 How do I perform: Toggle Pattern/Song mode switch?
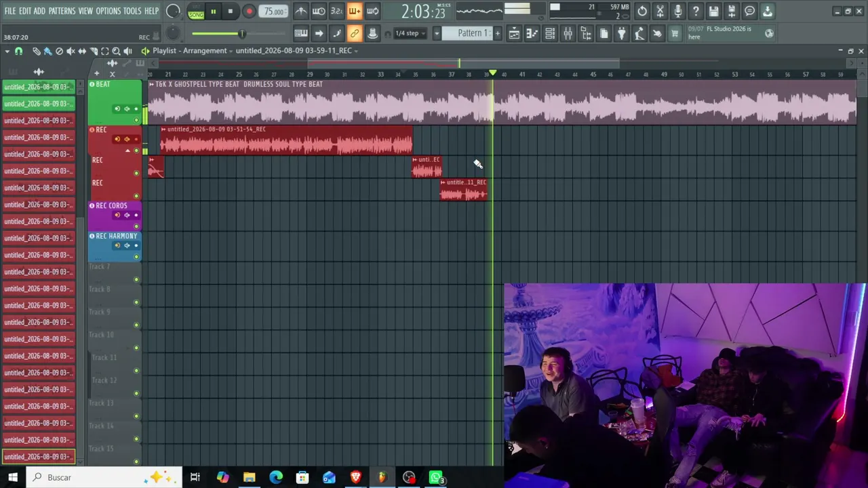pyautogui.click(x=196, y=12)
